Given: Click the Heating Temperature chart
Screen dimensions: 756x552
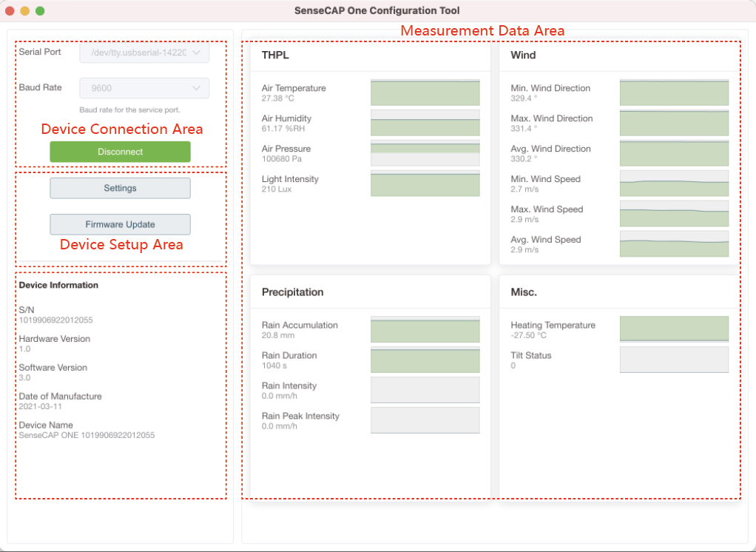Looking at the screenshot, I should (674, 330).
